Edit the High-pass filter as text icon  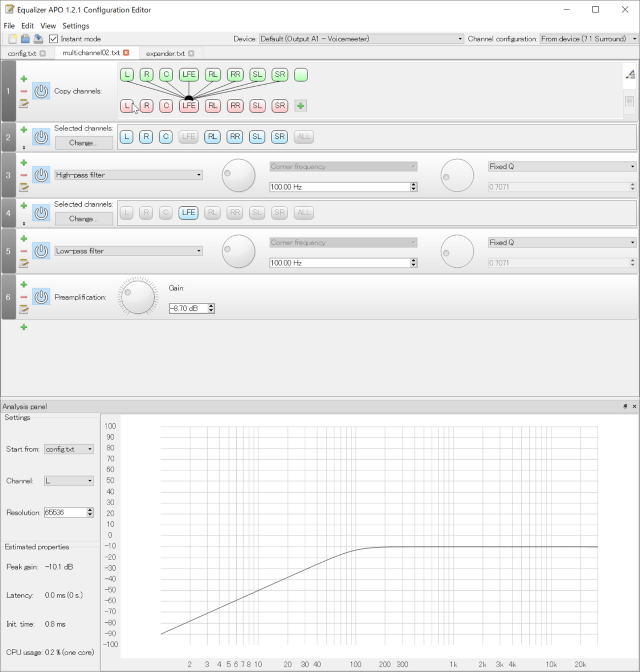pyautogui.click(x=24, y=188)
